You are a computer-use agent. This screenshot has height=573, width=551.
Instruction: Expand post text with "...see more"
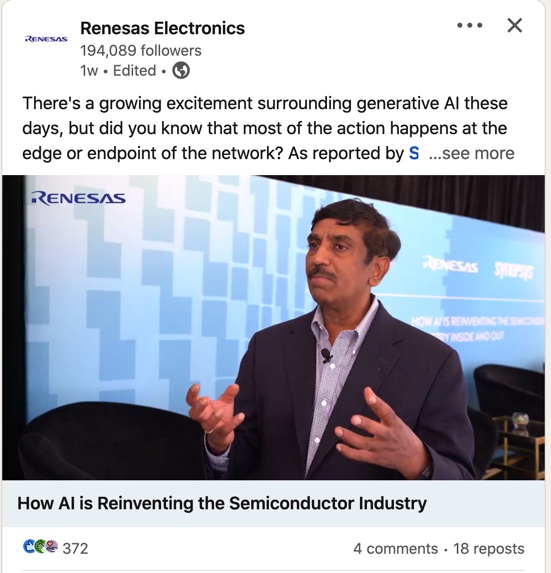(471, 153)
